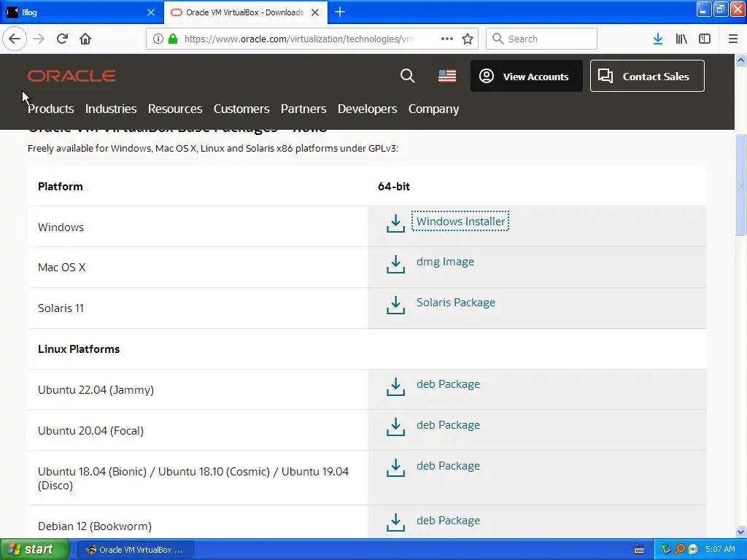Open the dmg Image download link
This screenshot has width=747, height=560.
pos(445,262)
